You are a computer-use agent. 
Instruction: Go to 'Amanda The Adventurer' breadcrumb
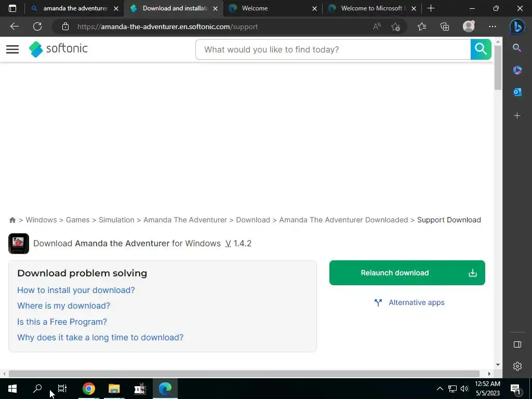tap(185, 220)
